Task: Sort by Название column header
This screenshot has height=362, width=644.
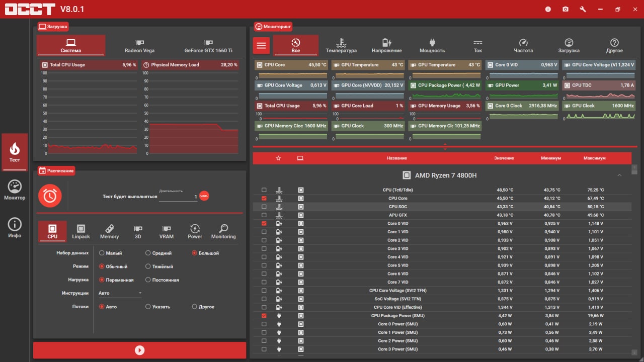Action: click(397, 158)
